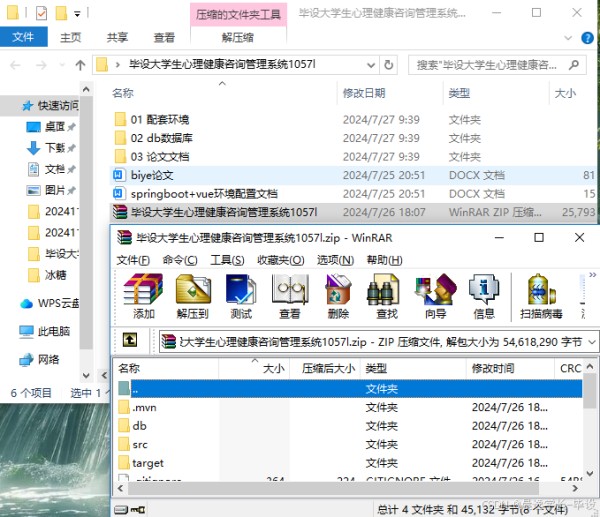Go up one folder in Explorer

pos(80,65)
